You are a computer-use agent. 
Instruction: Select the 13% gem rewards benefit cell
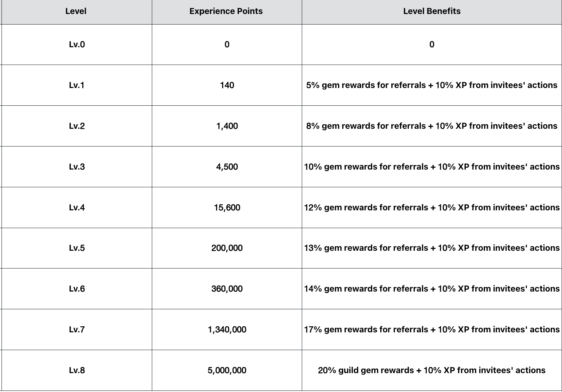[432, 248]
